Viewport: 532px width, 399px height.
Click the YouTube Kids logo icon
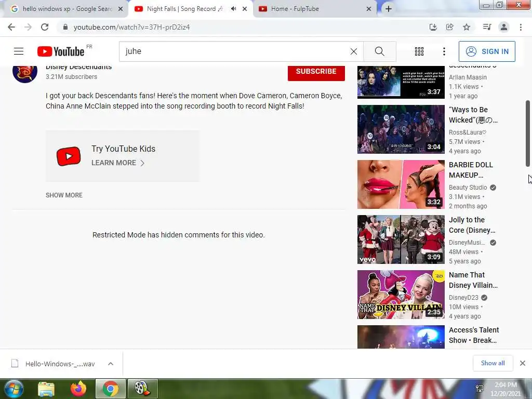[x=69, y=156]
